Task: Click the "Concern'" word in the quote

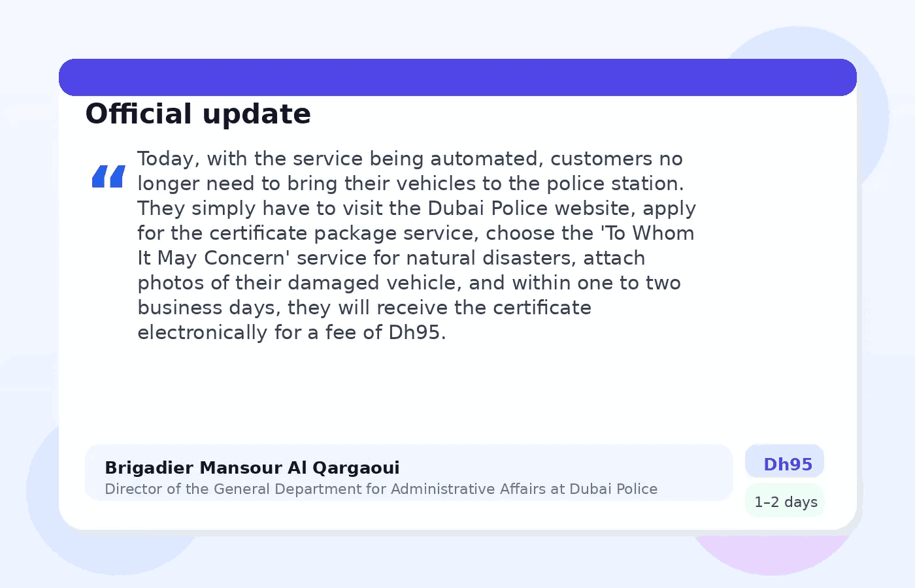Action: point(246,258)
